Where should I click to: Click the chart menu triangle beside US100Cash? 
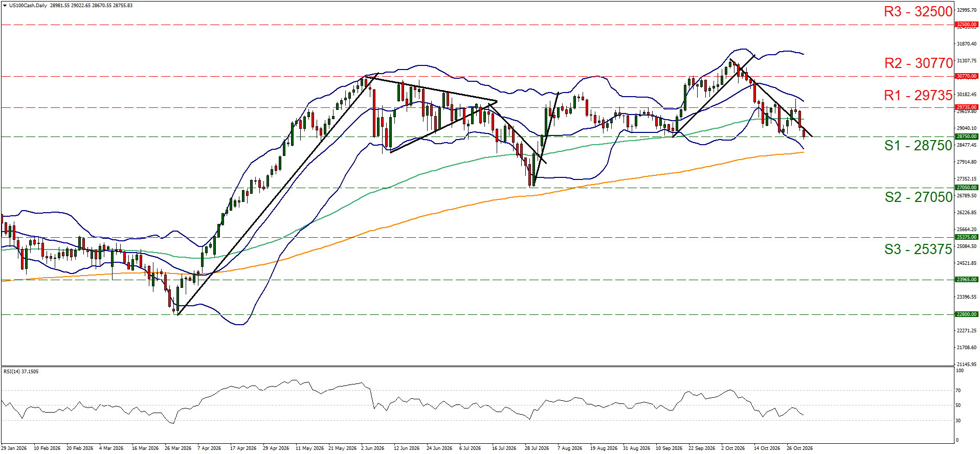5,6
